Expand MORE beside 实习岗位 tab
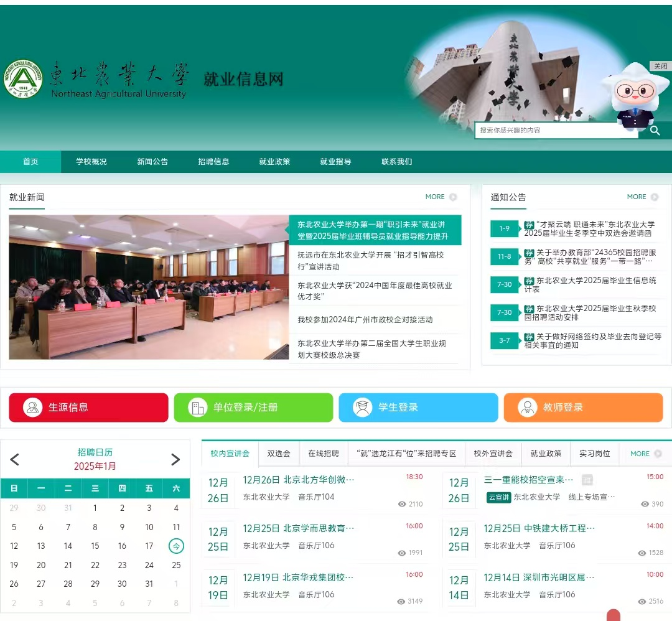The image size is (672, 621). [x=645, y=454]
